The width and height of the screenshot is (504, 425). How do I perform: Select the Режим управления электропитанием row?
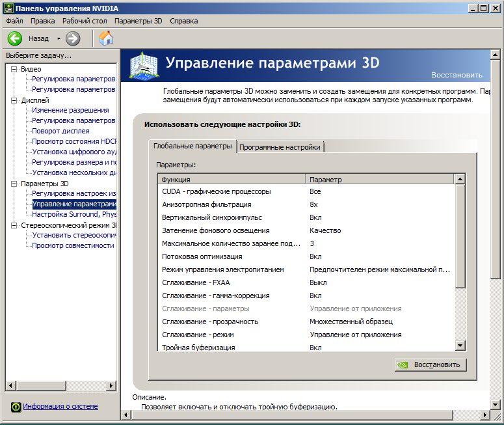pos(306,269)
